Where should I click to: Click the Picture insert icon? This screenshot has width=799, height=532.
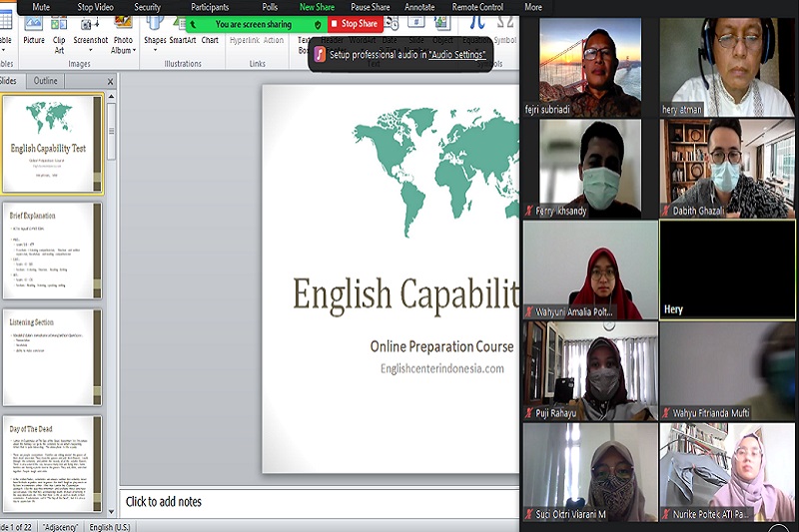[x=34, y=30]
